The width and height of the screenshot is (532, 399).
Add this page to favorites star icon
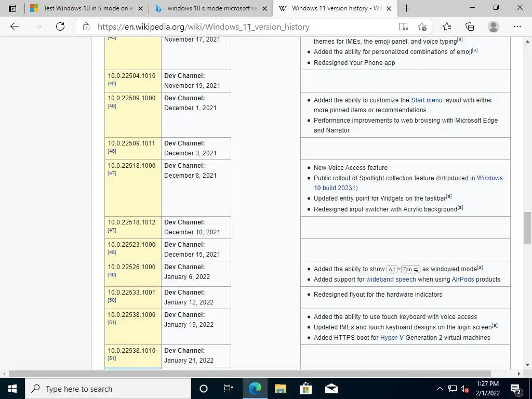click(422, 27)
